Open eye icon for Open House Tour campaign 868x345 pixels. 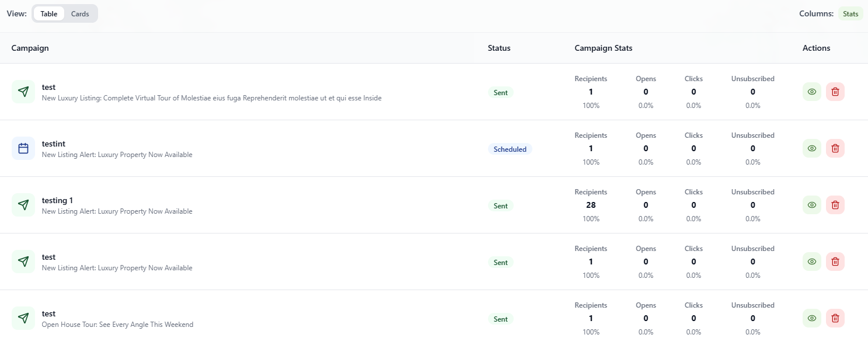coord(811,318)
